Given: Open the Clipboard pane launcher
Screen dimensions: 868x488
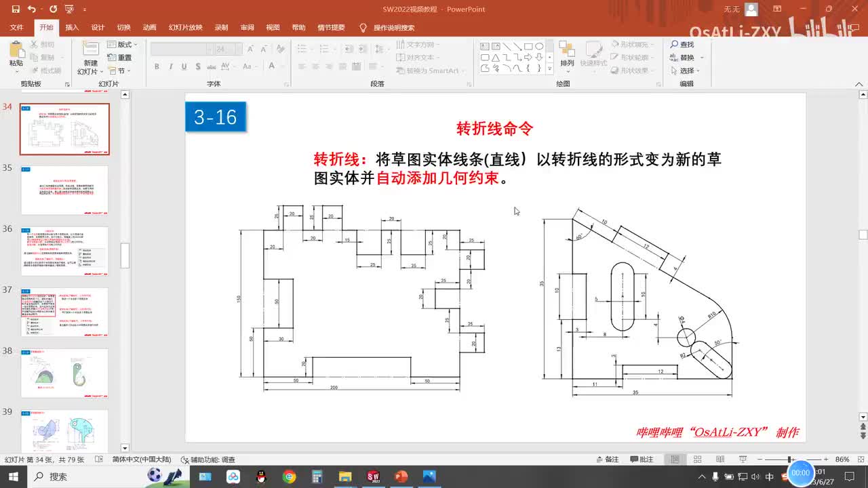Looking at the screenshot, I should click(67, 84).
